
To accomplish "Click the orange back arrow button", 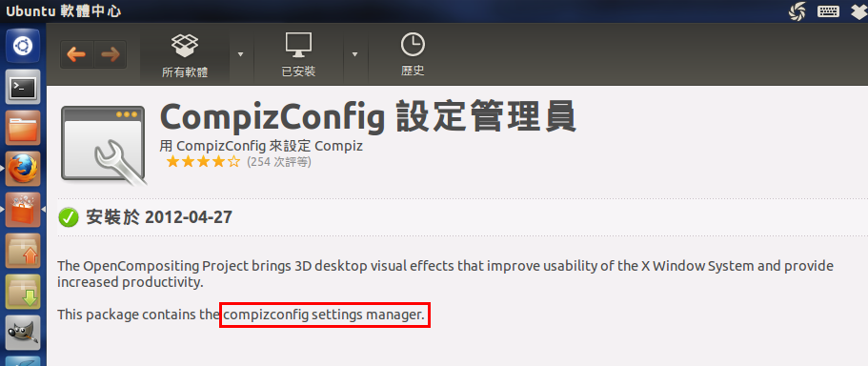I will [x=76, y=54].
